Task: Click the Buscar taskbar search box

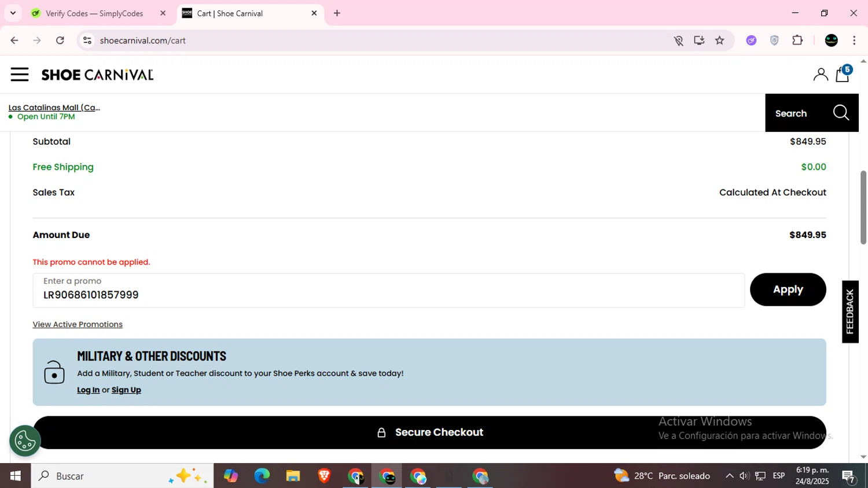Action: [122, 476]
